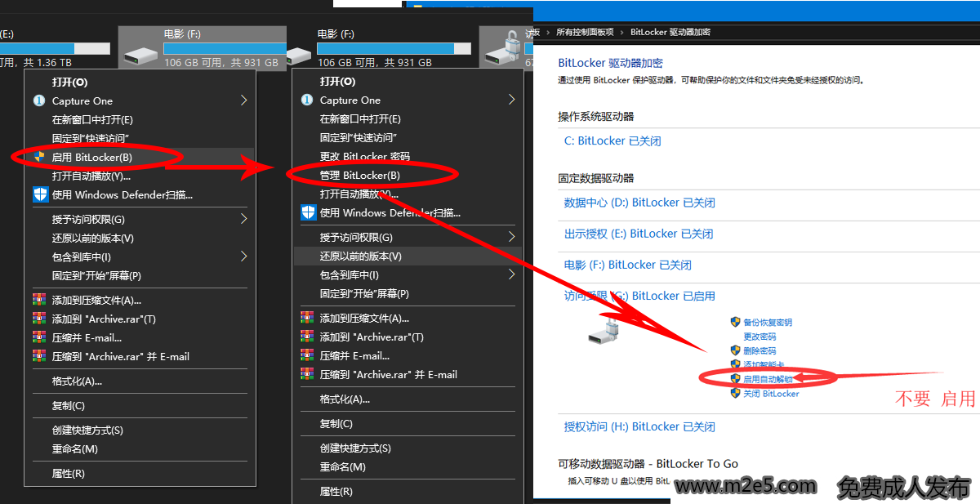This screenshot has height=504, width=980.
Task: Expand 包含到库中(I) submenu arrow in middle menu
Action: (511, 274)
